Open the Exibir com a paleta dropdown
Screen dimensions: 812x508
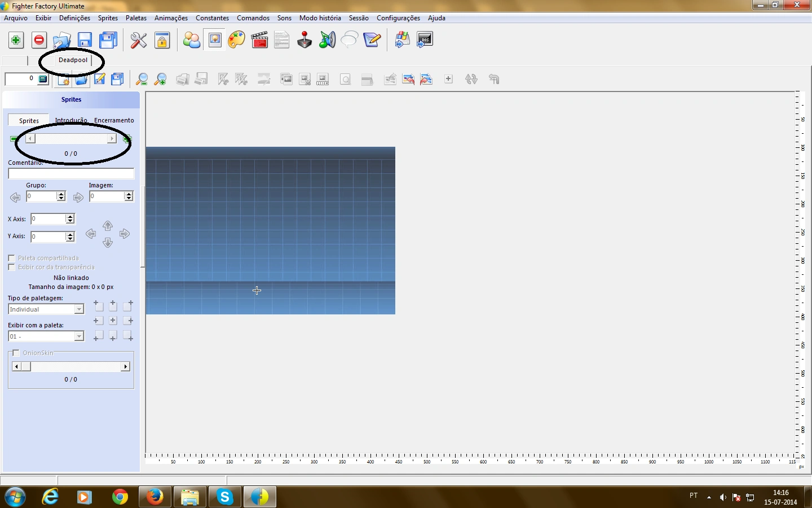(79, 336)
